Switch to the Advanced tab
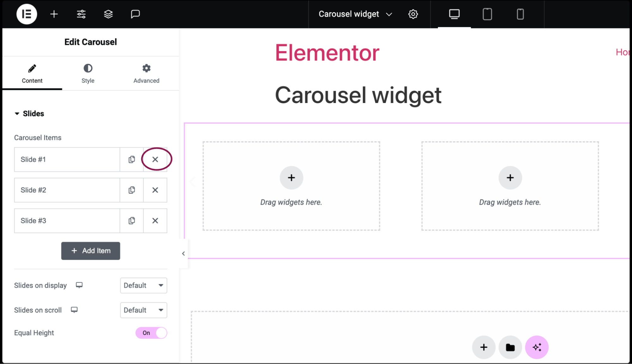Screen dimensions: 632x364 click(x=146, y=74)
